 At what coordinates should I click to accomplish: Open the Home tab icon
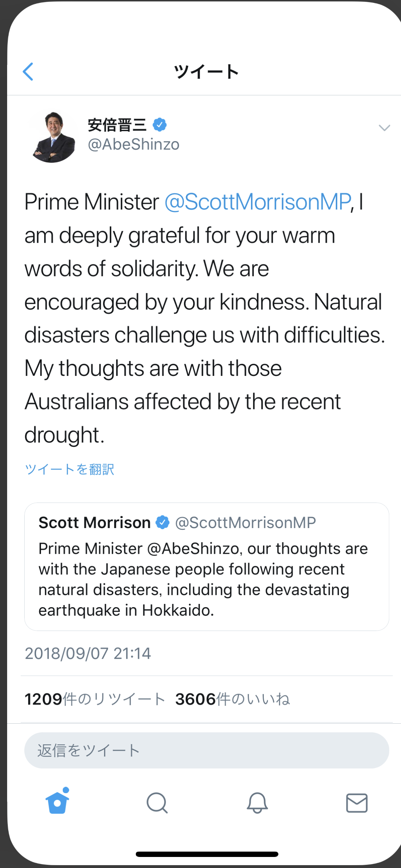[x=57, y=802]
